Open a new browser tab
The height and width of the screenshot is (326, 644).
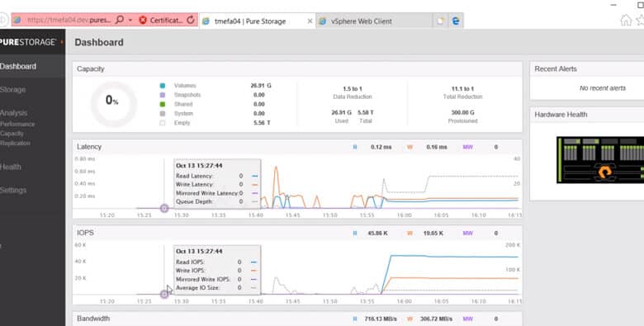point(440,21)
